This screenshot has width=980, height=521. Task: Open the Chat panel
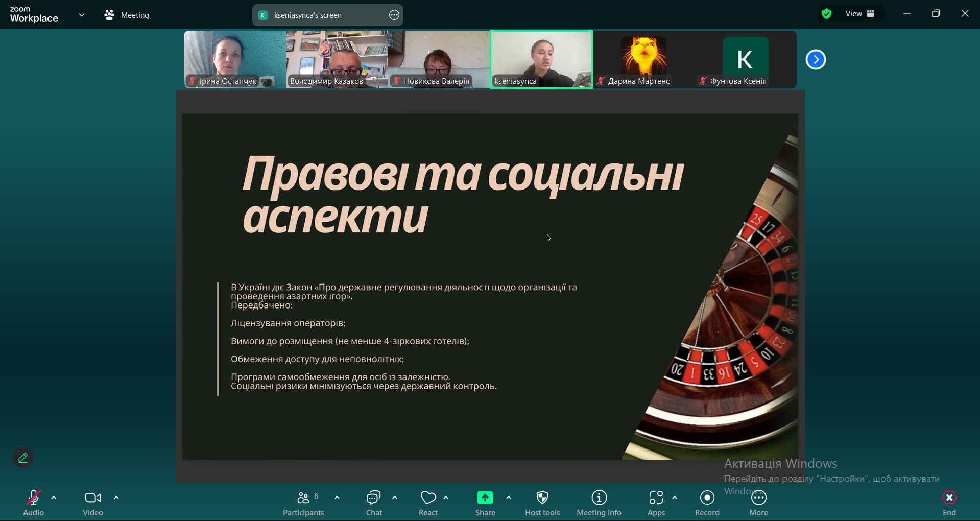pyautogui.click(x=374, y=503)
